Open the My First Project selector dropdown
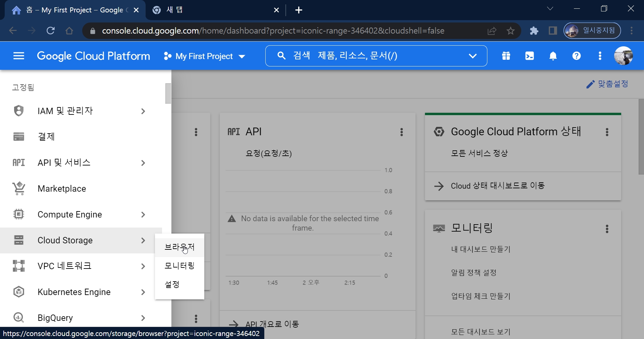Screen dimensions: 644x339 click(204, 56)
